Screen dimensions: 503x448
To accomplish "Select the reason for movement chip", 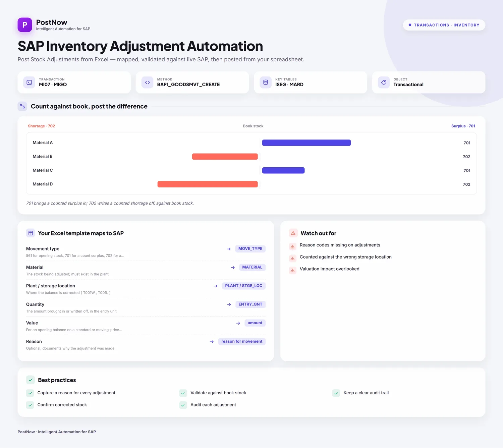I will [242, 341].
